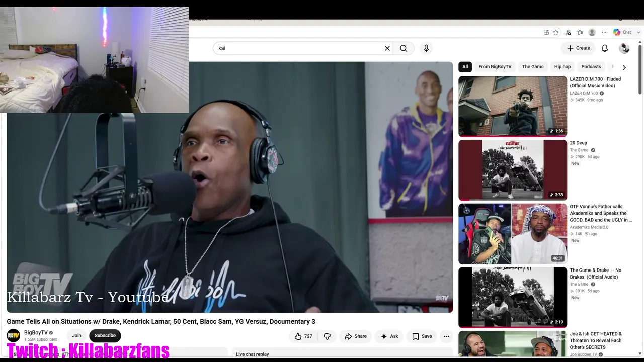
Task: Open the browser media control icon
Action: pos(568,32)
